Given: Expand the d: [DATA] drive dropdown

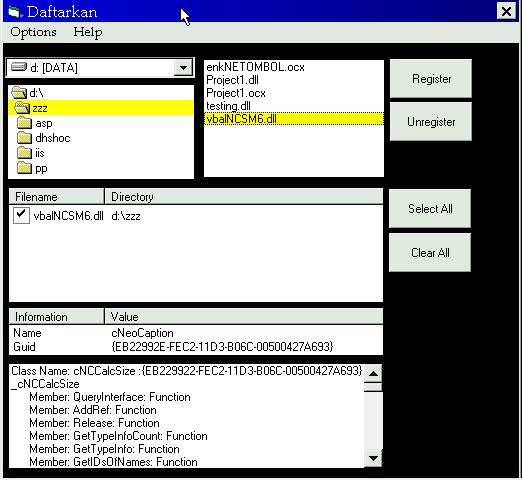Looking at the screenshot, I should [x=183, y=68].
